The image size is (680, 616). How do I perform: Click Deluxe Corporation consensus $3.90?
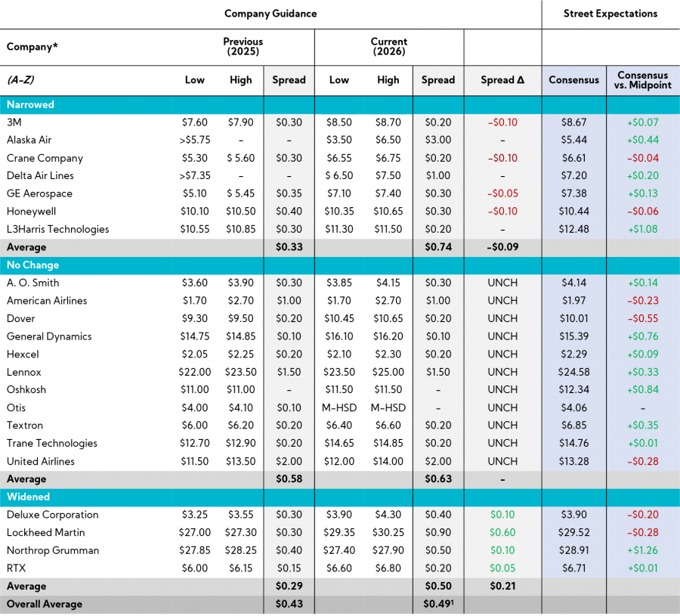click(573, 515)
